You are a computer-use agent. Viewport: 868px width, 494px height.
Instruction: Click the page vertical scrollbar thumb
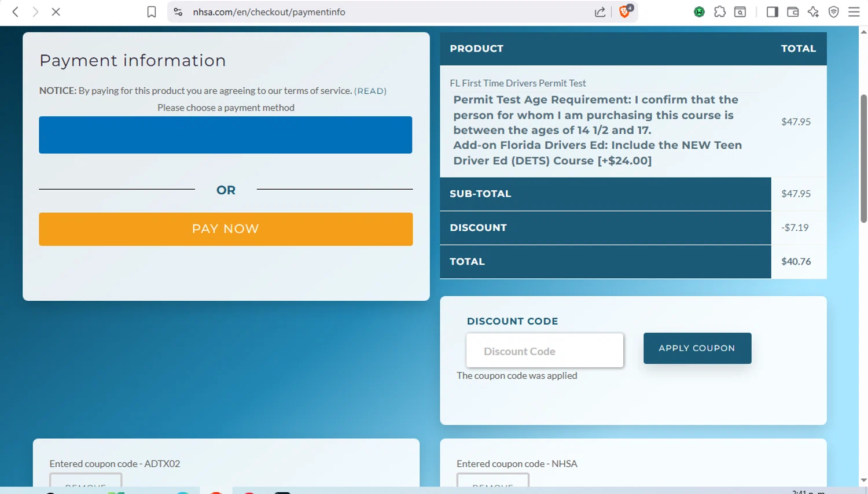(863, 158)
